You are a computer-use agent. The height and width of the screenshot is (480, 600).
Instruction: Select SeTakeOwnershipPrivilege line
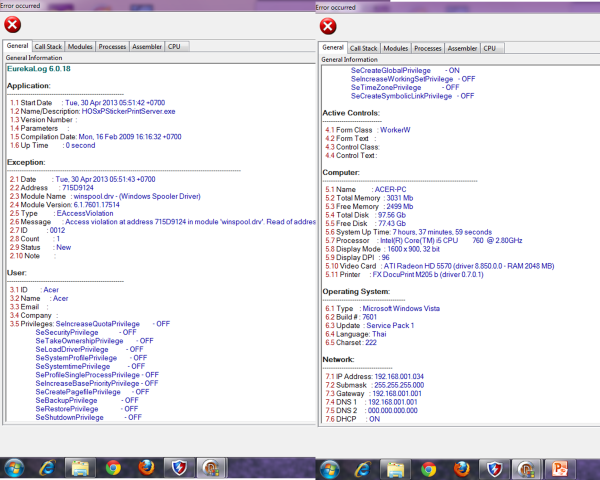click(x=95, y=341)
